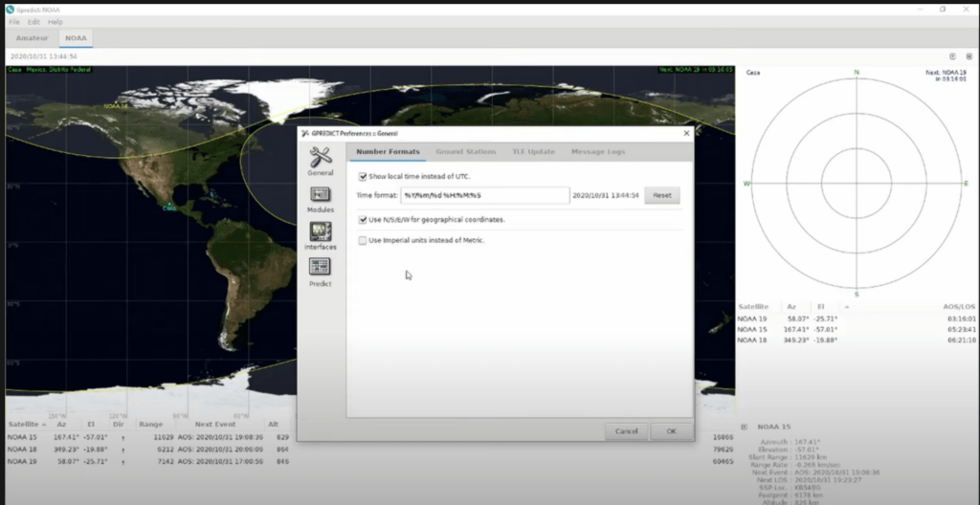Click the Alt column header
Screen dimensions: 980x505
[x=273, y=425]
